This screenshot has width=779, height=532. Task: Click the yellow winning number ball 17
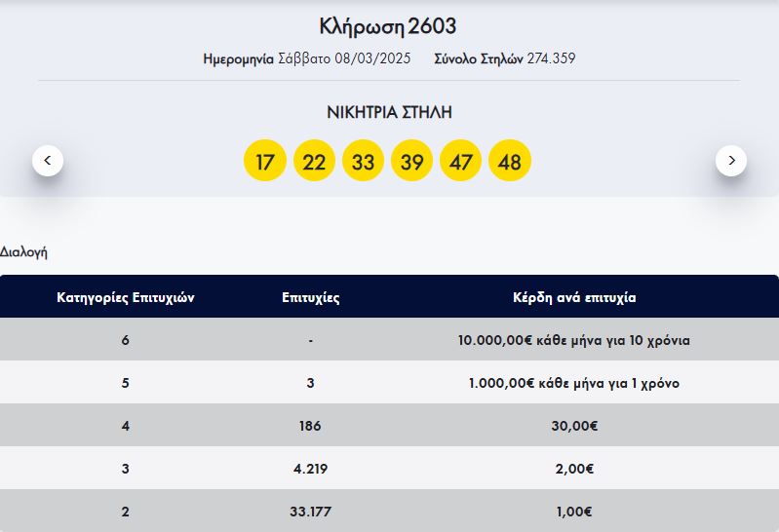[x=265, y=162]
